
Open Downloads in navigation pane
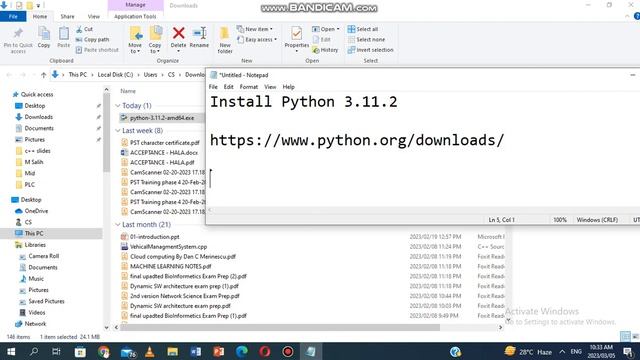pyautogui.click(x=38, y=117)
